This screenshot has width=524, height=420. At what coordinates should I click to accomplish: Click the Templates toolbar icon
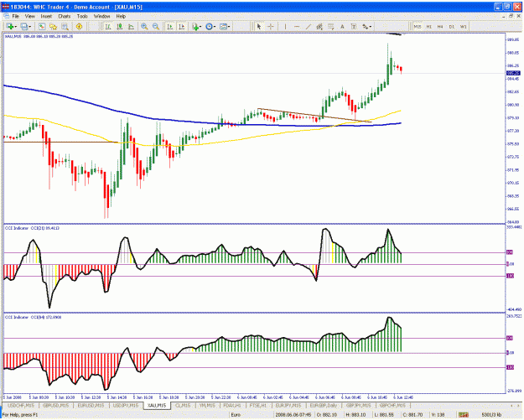tap(223, 26)
